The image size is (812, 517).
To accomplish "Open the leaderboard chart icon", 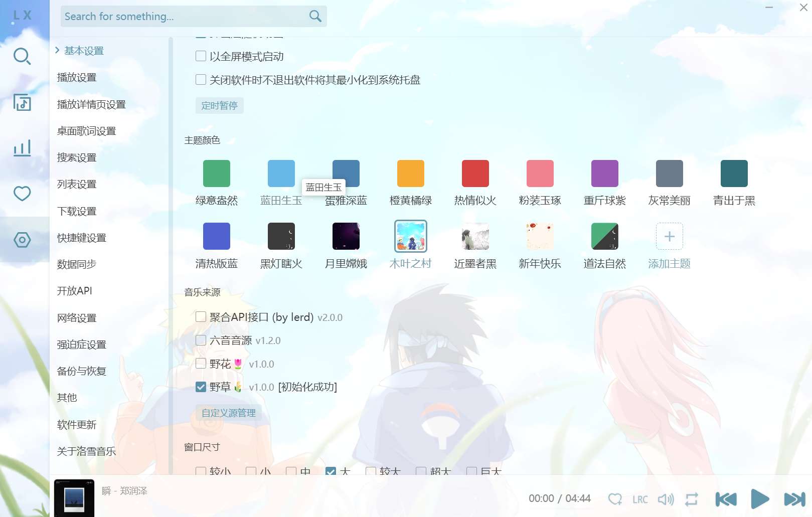I will pyautogui.click(x=22, y=148).
